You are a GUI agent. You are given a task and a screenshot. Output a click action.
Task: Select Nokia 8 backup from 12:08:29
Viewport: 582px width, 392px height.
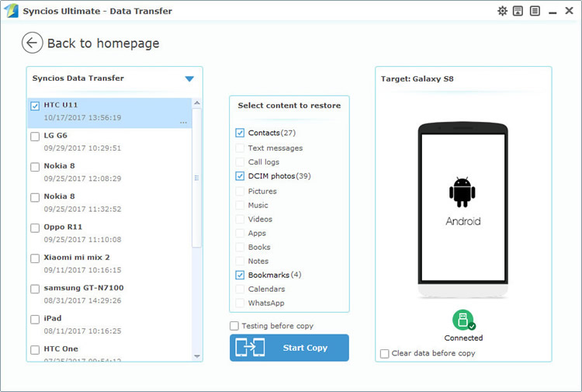35,167
